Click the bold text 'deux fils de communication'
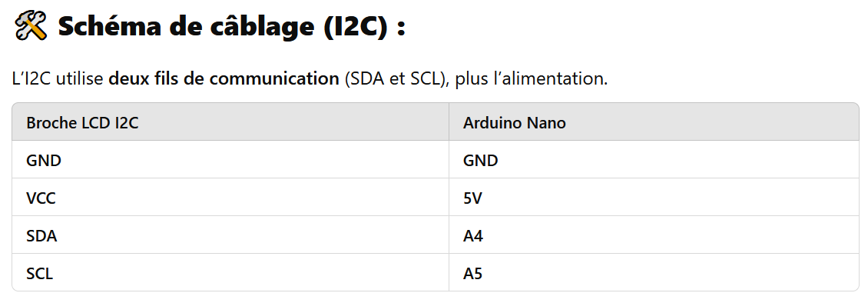This screenshot has width=868, height=303. pyautogui.click(x=224, y=79)
